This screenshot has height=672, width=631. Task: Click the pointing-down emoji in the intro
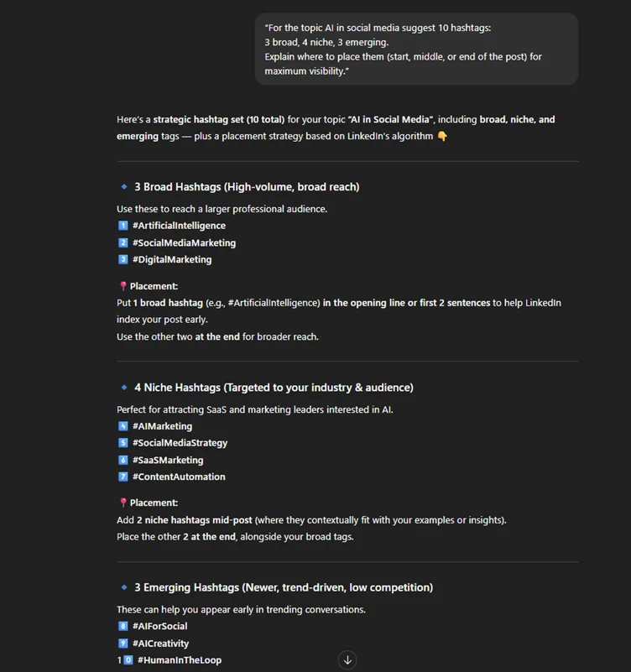(442, 137)
